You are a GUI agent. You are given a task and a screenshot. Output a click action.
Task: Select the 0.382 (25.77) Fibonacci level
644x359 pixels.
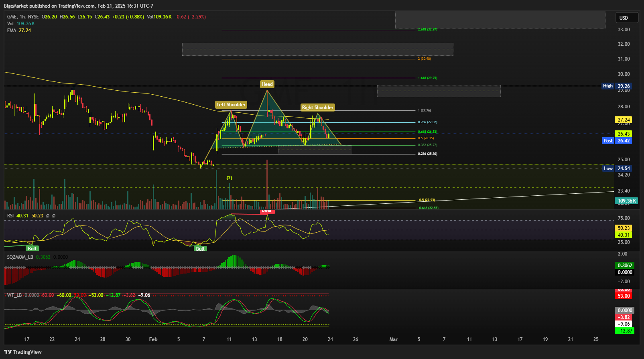point(427,145)
